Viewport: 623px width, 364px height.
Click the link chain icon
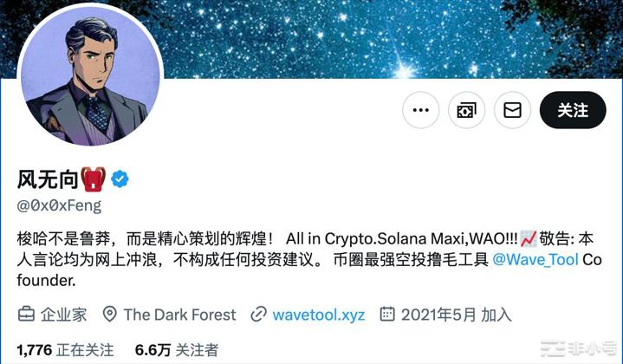point(258,315)
